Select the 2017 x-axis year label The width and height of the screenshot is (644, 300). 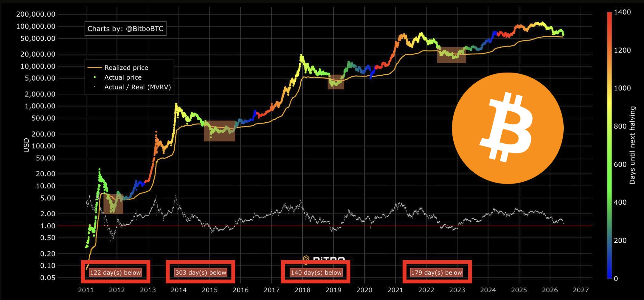tap(272, 290)
